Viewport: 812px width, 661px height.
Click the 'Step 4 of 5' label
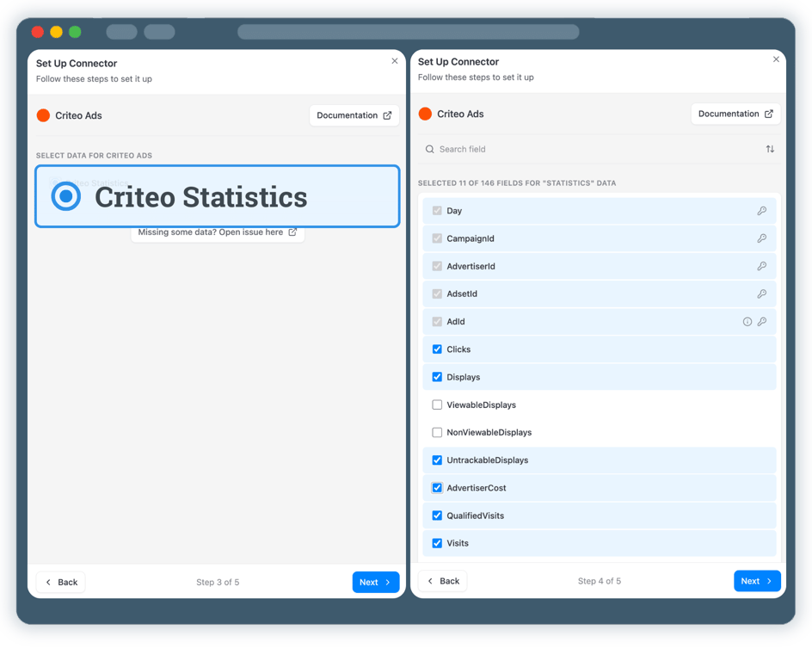600,581
